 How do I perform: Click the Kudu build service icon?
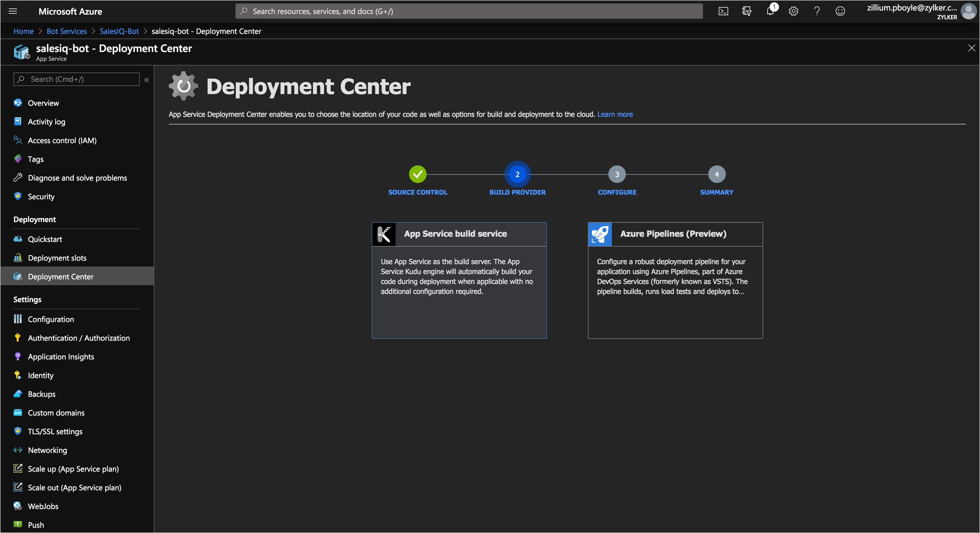point(384,234)
